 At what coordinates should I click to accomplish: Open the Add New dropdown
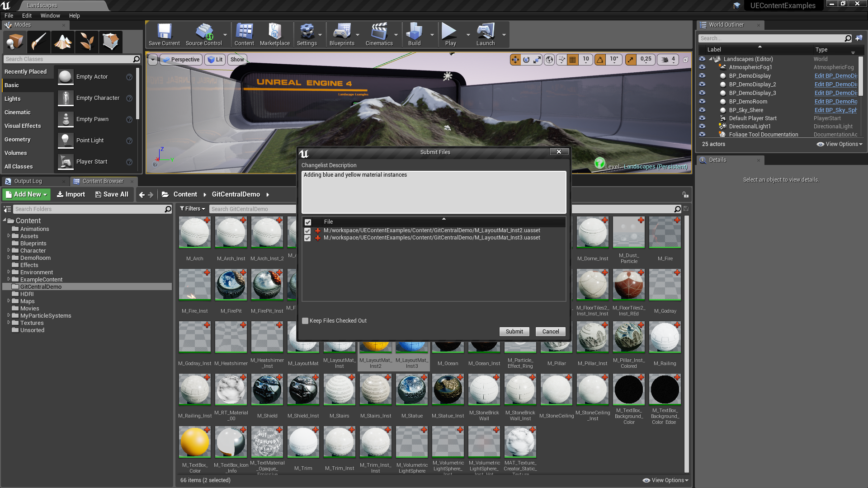pos(26,194)
